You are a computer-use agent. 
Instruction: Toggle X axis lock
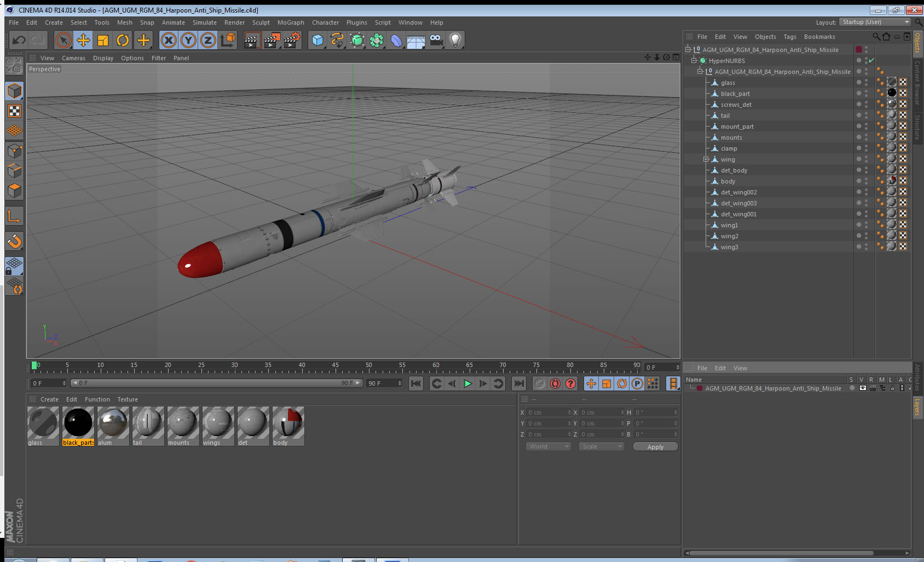pos(169,40)
